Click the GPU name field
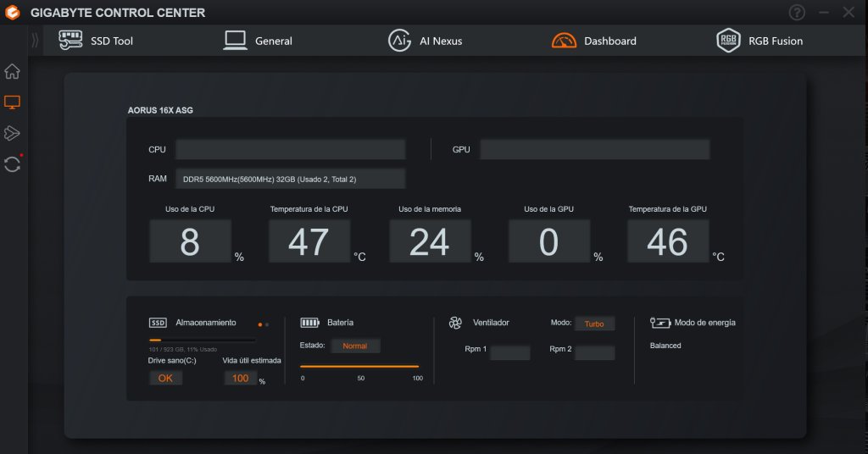The image size is (868, 454). tap(594, 149)
